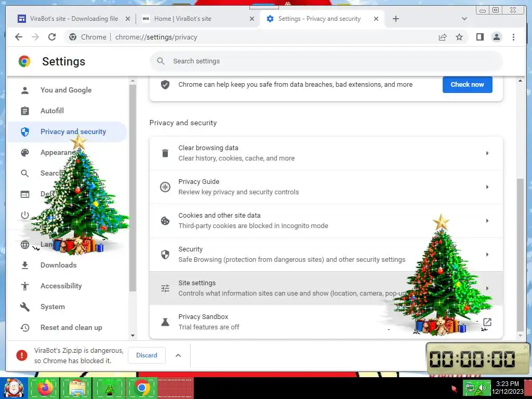Open File Explorer from the taskbar
This screenshot has width=532, height=399.
click(77, 388)
